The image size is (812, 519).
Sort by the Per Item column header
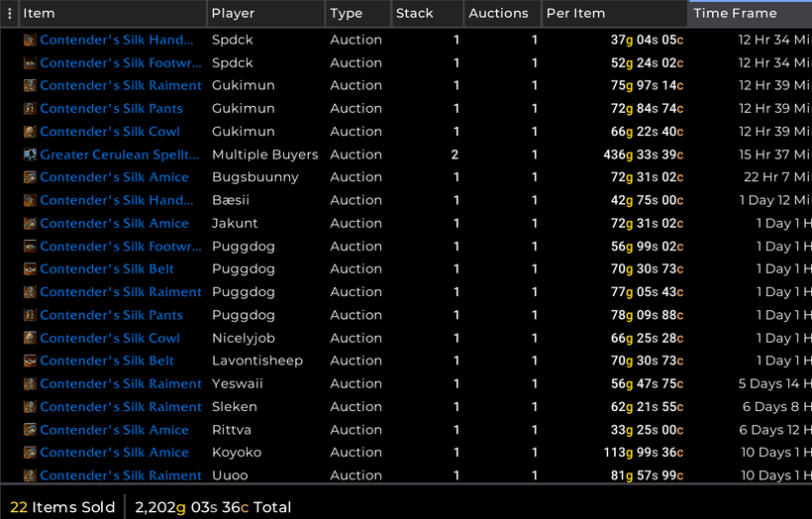coord(614,14)
